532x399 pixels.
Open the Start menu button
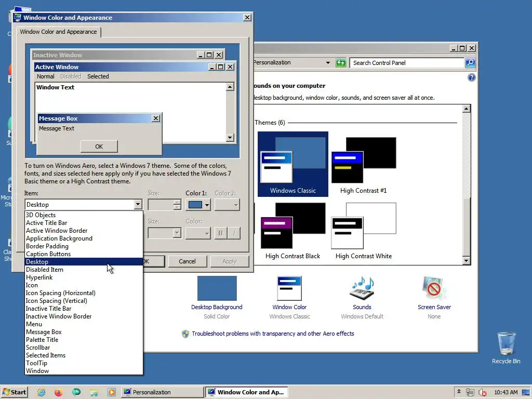click(x=14, y=392)
